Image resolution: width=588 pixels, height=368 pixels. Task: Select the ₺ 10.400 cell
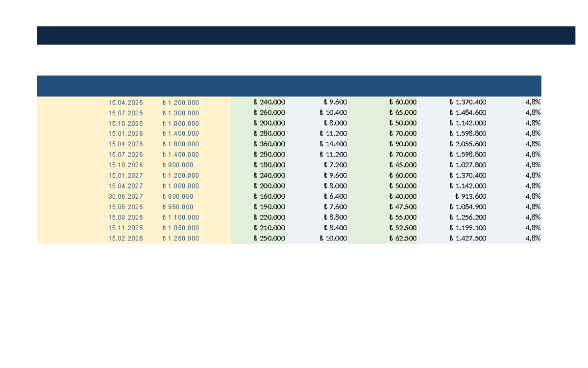(x=317, y=112)
